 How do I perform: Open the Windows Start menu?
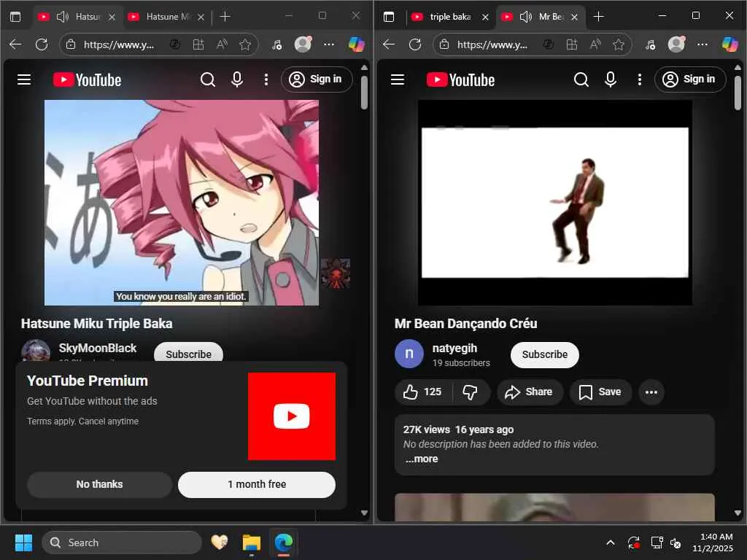23,542
